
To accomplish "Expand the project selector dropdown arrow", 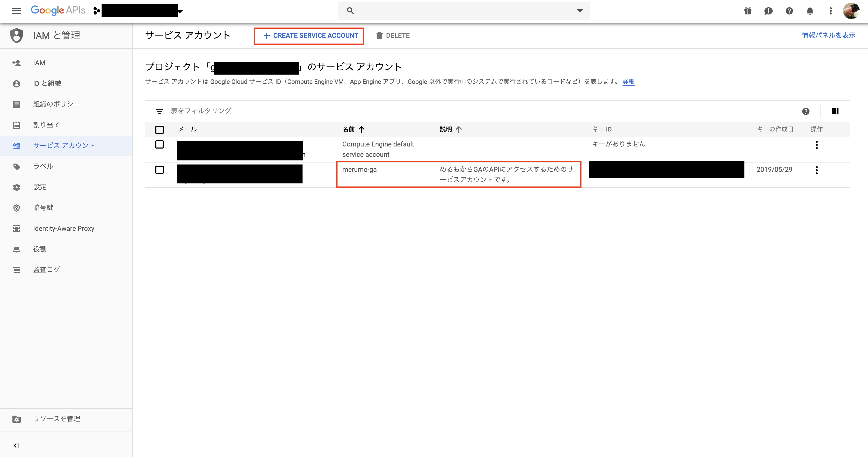I will 180,11.
